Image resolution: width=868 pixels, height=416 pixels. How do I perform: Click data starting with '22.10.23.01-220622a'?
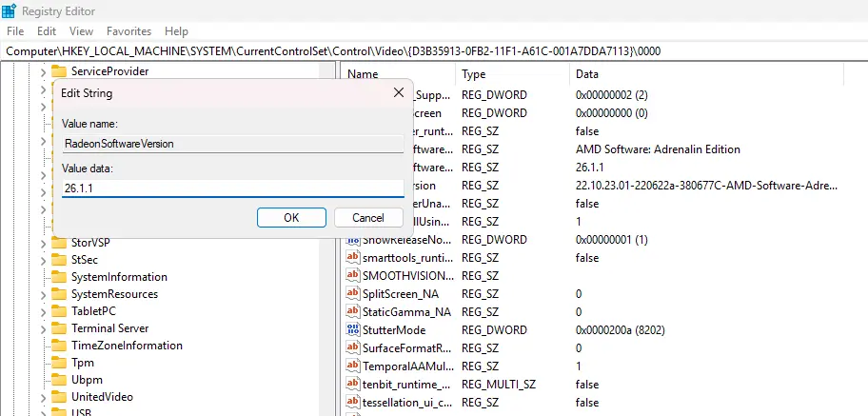(706, 186)
